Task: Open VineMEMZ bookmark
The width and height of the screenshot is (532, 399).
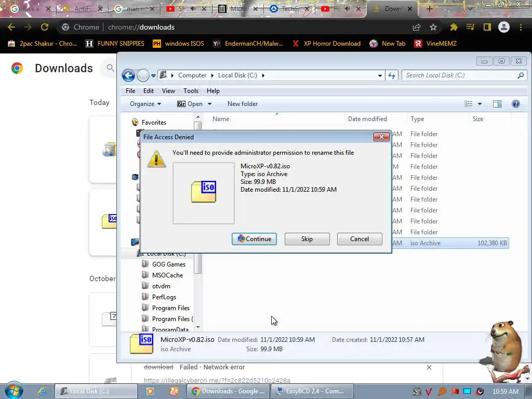Action: [x=436, y=44]
